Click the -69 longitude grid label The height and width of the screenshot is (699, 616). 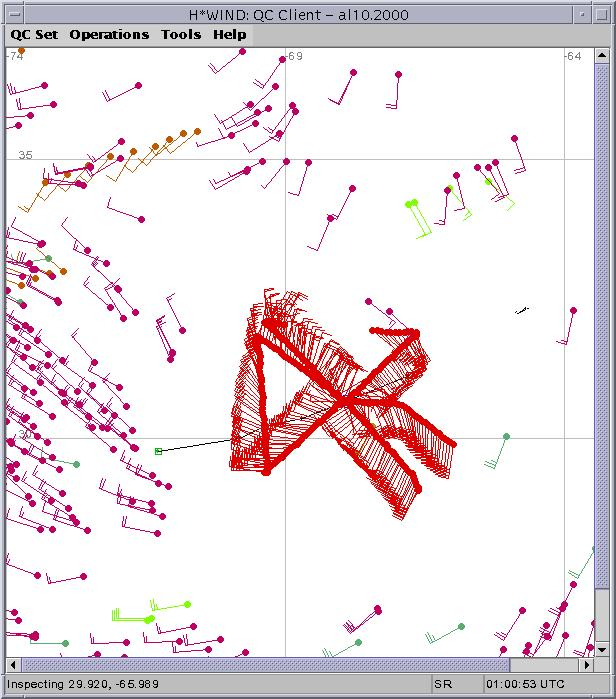293,57
